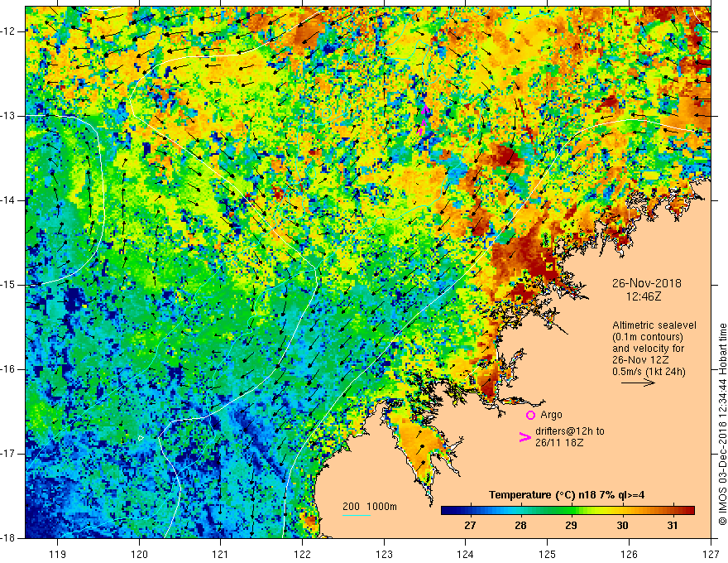Click the longitude axis label 127

711,554
